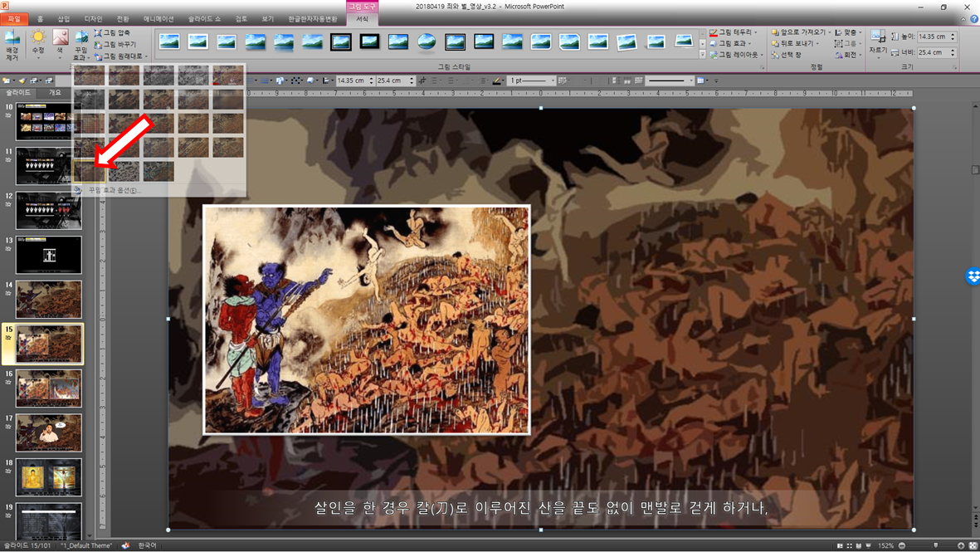Apply the oval picture style thumbnail
Image resolution: width=980 pixels, height=552 pixels.
pos(427,42)
